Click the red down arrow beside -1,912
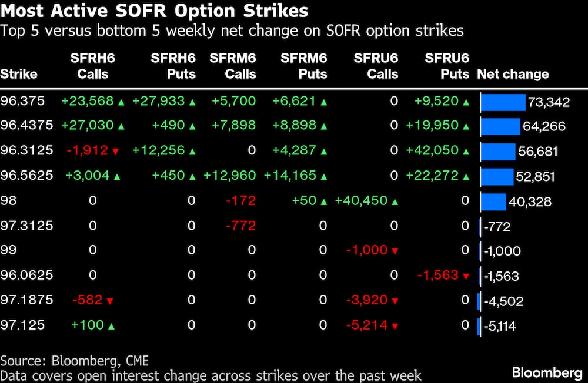This screenshot has width=588, height=383. 115,152
